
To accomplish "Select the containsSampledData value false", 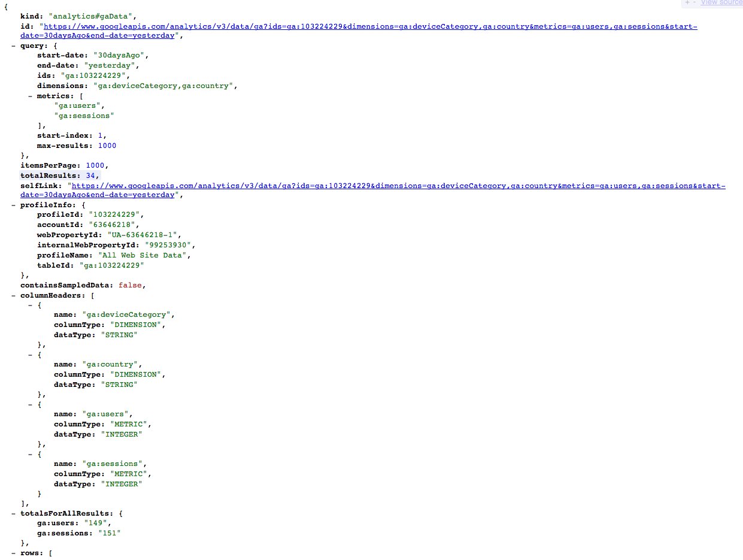I will point(130,285).
